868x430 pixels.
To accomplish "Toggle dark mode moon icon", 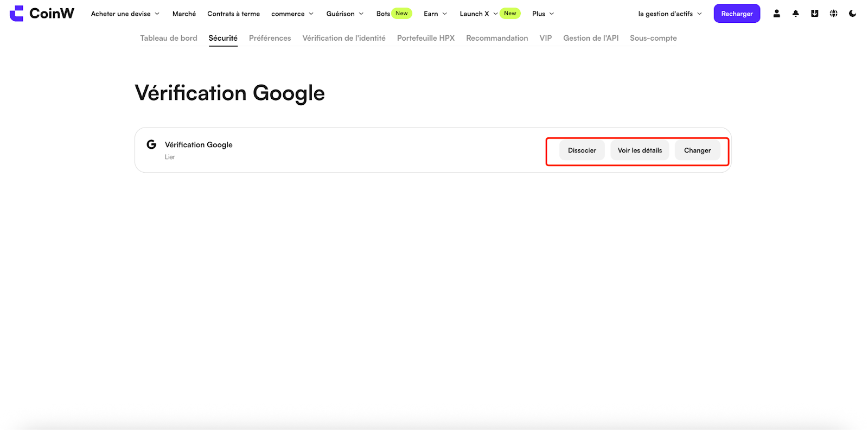I will [x=852, y=14].
